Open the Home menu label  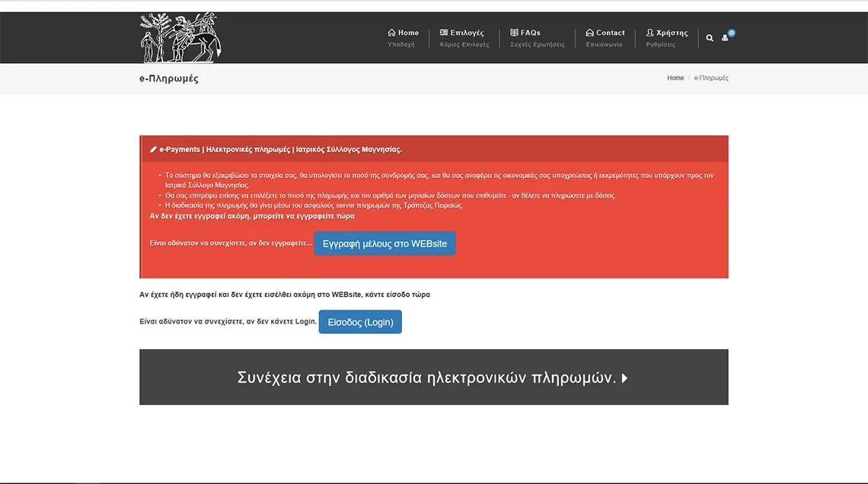tap(408, 33)
